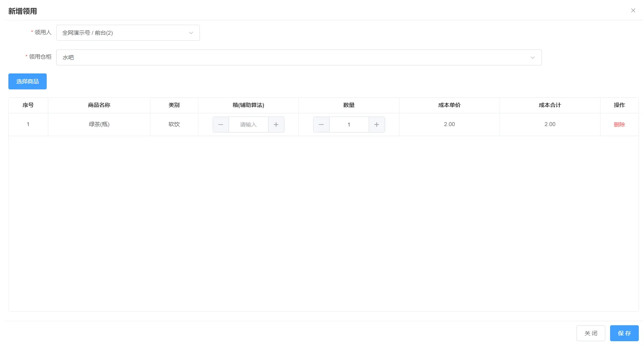Close the 新增领用 dialog with the X icon
The image size is (644, 346).
tap(633, 10)
